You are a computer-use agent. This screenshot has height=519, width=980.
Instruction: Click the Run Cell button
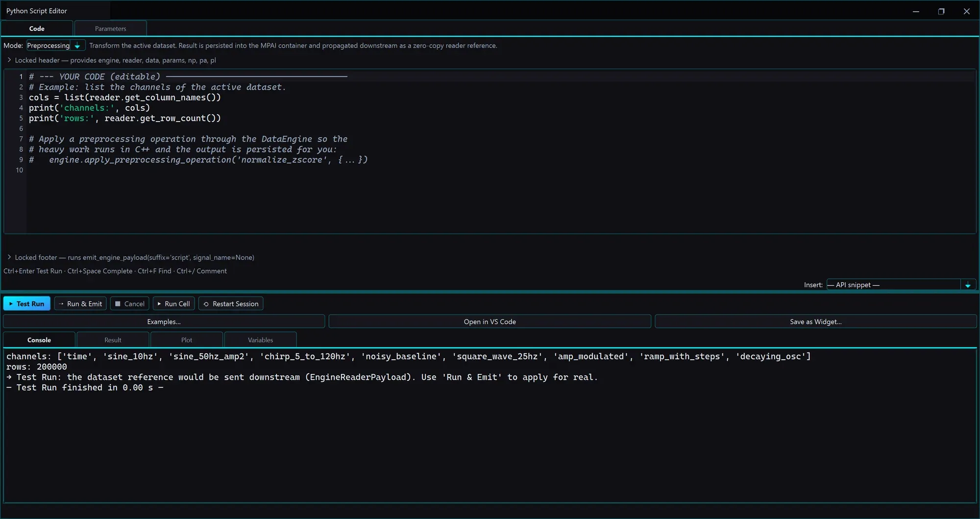click(x=173, y=304)
